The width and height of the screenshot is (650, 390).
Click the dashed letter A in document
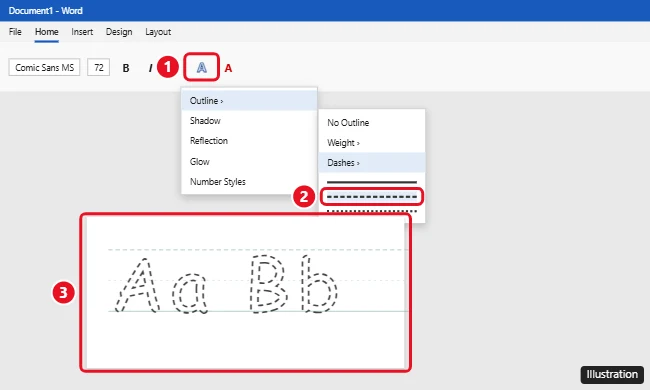pyautogui.click(x=137, y=285)
